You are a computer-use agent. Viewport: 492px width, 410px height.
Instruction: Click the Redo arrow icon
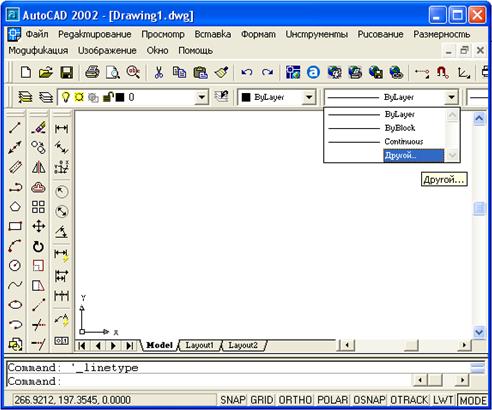pos(267,72)
